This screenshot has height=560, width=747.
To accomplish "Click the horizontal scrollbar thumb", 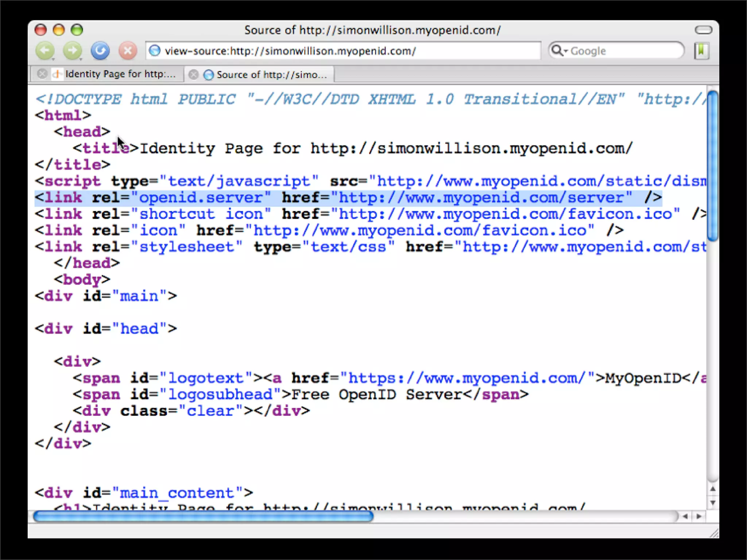I will click(x=203, y=516).
